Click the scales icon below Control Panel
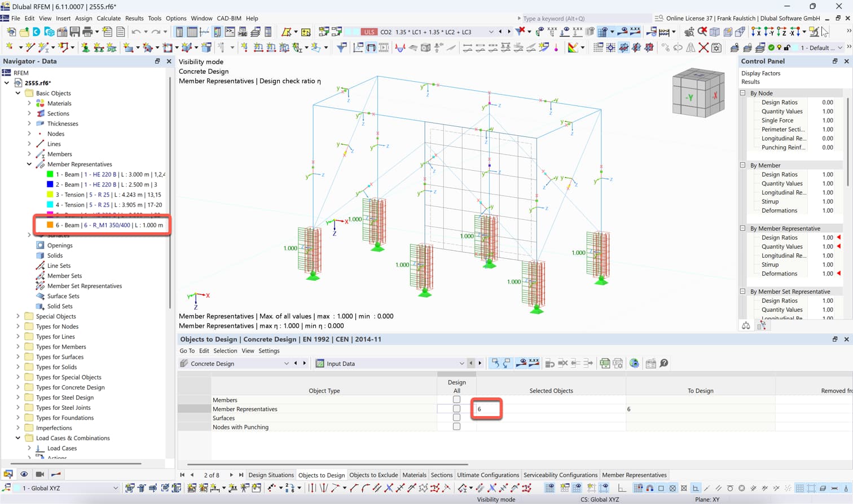Screen dimensions: 853x504 746,325
